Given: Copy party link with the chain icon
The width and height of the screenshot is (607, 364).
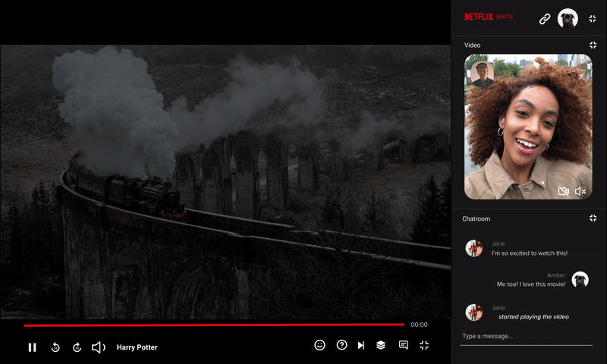Looking at the screenshot, I should [545, 18].
